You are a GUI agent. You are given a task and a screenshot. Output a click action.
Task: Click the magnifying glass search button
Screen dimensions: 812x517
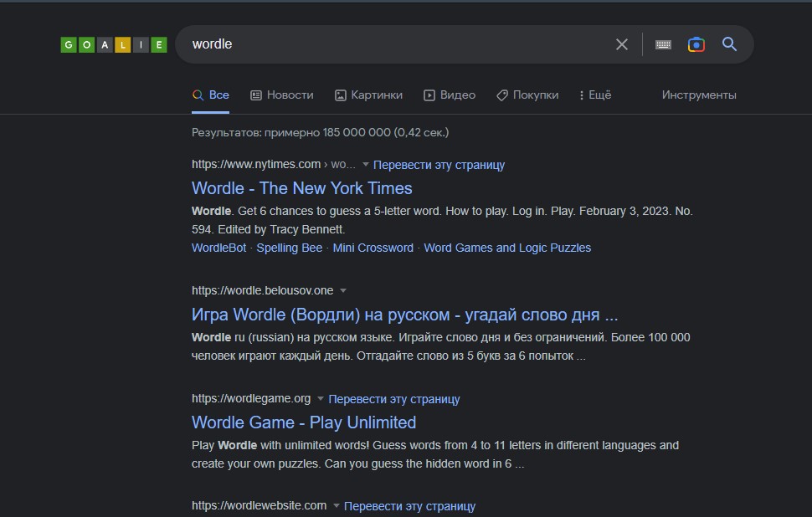click(729, 44)
